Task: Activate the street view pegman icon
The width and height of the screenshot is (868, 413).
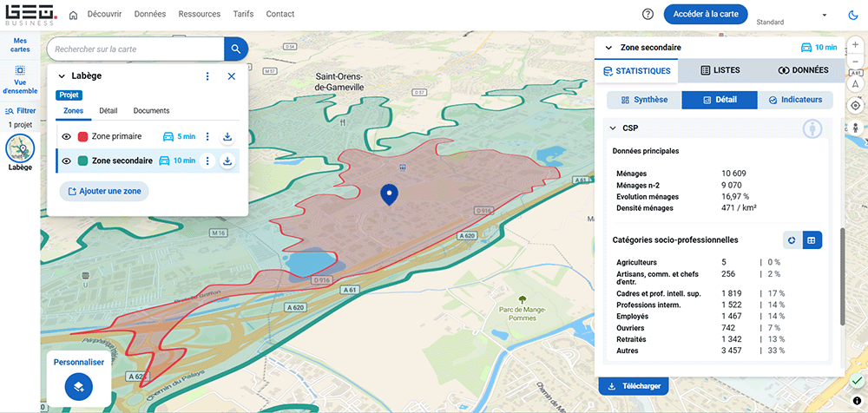Action: click(855, 128)
